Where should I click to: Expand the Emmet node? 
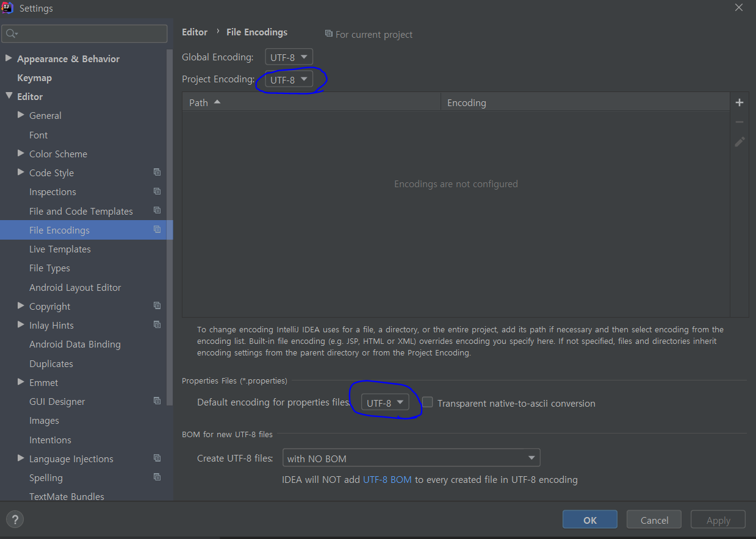(21, 382)
